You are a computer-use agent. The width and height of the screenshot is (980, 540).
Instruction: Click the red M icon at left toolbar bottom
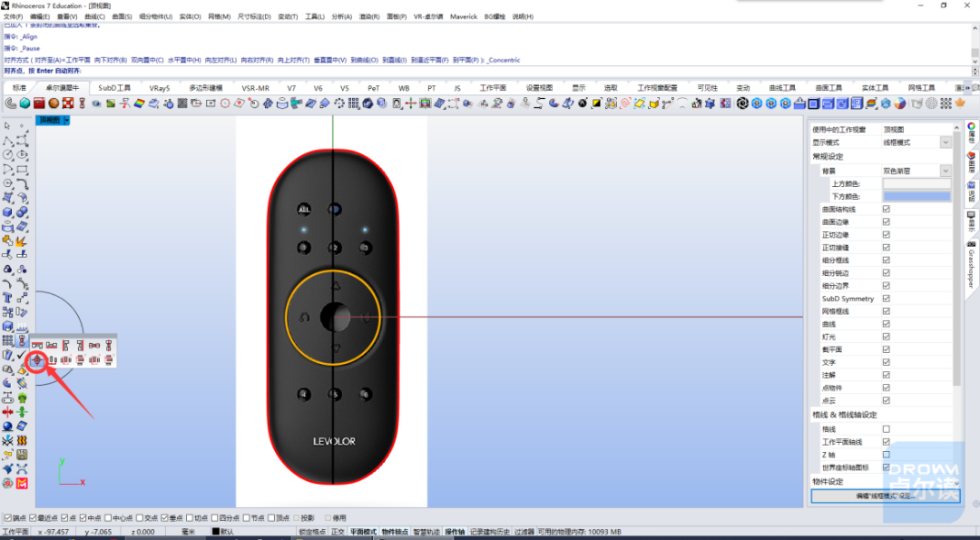click(22, 483)
